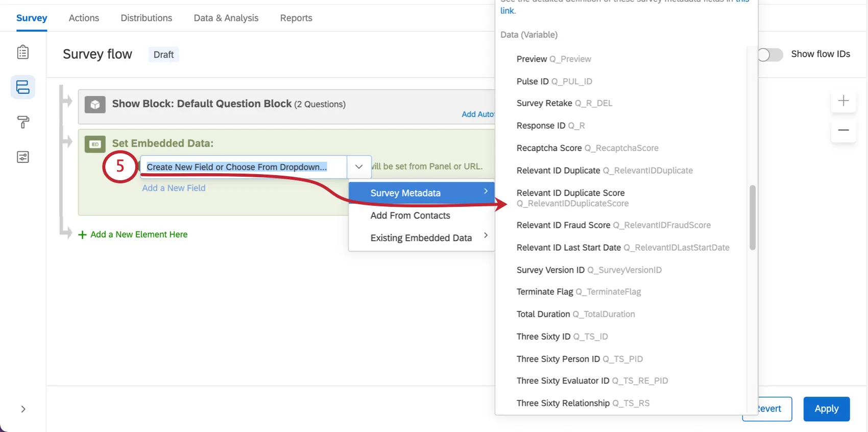Click the Set Embedded Data icon

click(x=95, y=145)
